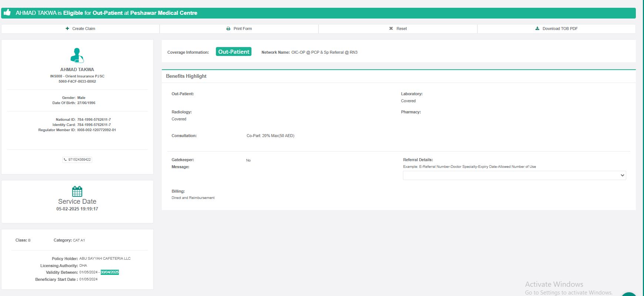The width and height of the screenshot is (644, 296).
Task: Click the Out-Patient coverage badge
Action: click(x=233, y=52)
